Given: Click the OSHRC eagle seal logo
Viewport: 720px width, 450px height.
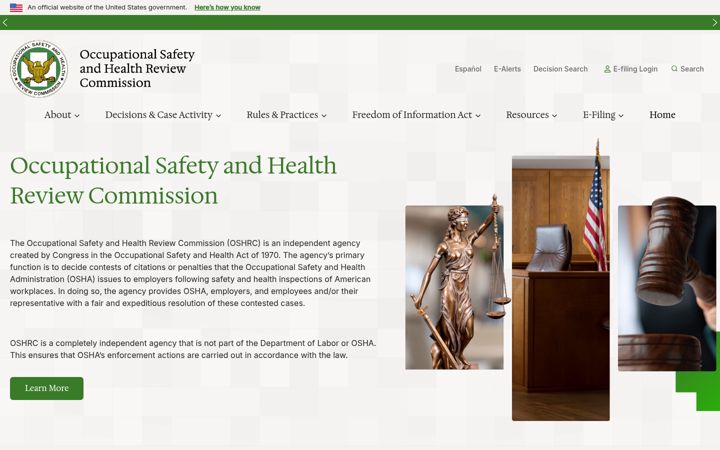Looking at the screenshot, I should 39,68.
